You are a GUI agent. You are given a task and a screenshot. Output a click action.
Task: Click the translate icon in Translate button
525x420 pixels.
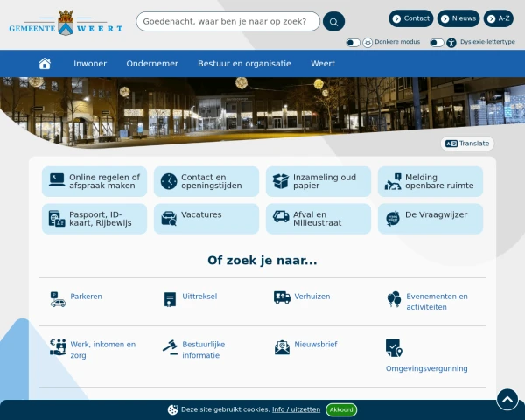pyautogui.click(x=451, y=143)
